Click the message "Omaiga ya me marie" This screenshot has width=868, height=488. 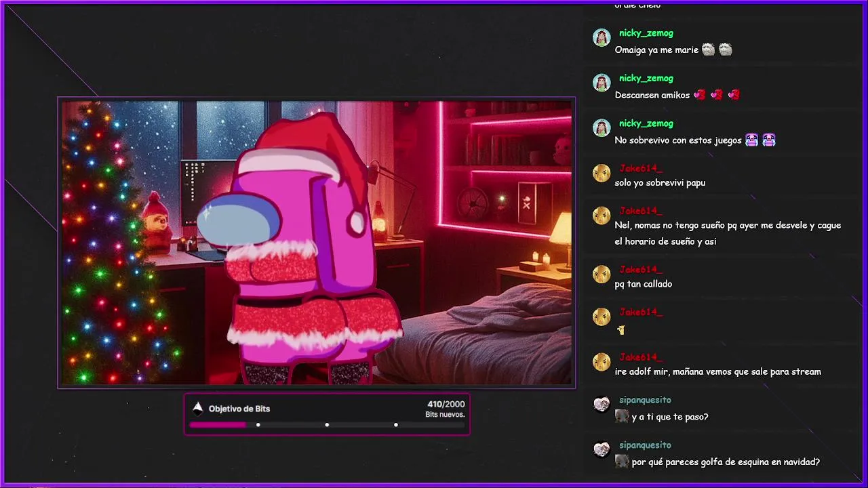(656, 49)
